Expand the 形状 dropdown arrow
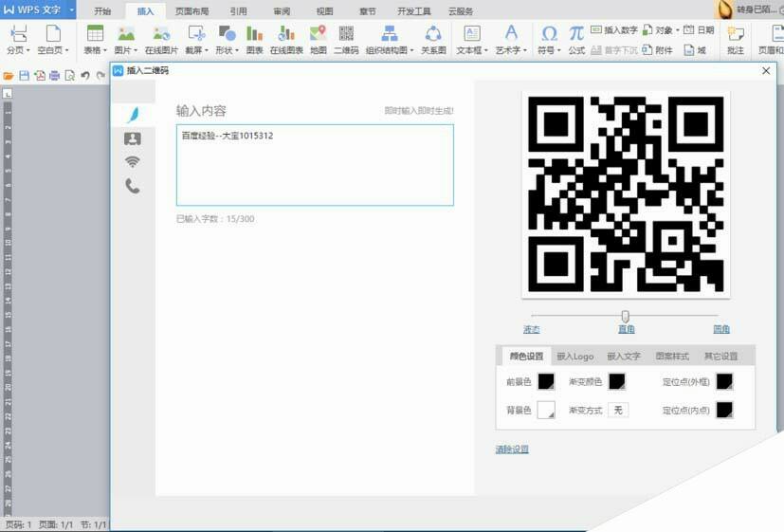Image resolution: width=784 pixels, height=532 pixels. [x=236, y=50]
